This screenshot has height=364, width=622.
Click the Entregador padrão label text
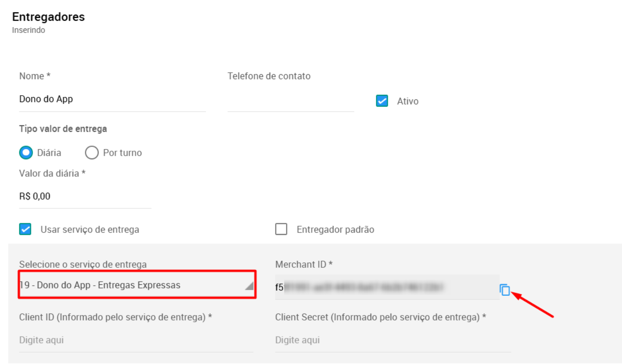click(335, 230)
